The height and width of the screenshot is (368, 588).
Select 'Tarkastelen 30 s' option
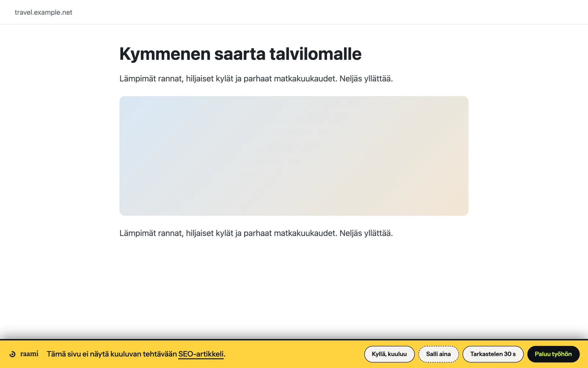click(x=493, y=354)
